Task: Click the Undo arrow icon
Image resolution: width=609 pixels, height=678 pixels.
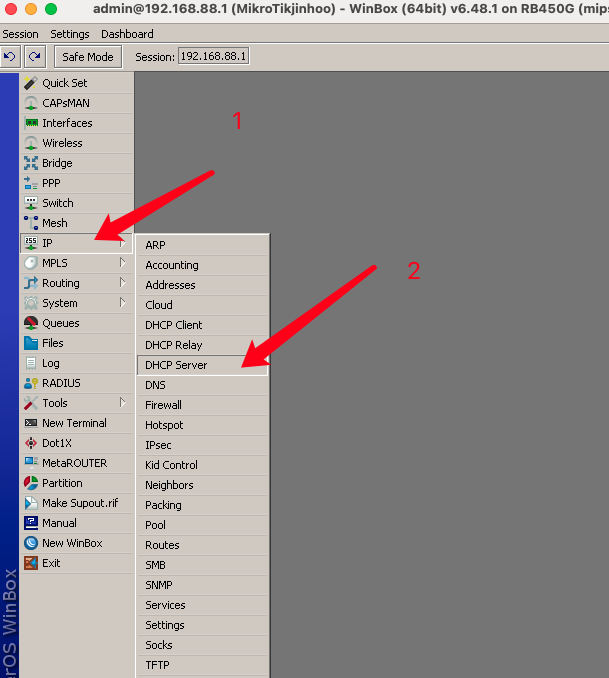Action: coord(10,57)
